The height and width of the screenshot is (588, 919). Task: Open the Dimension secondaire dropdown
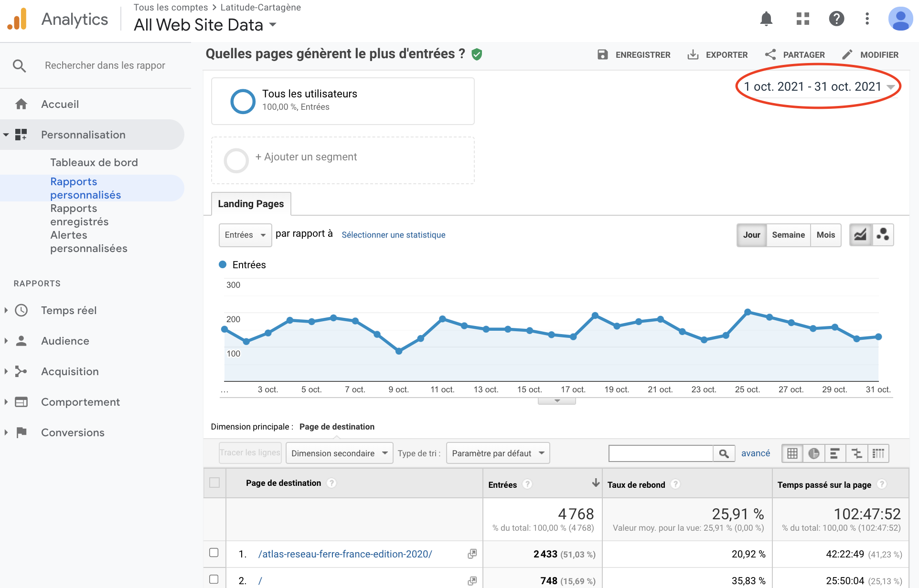point(339,453)
